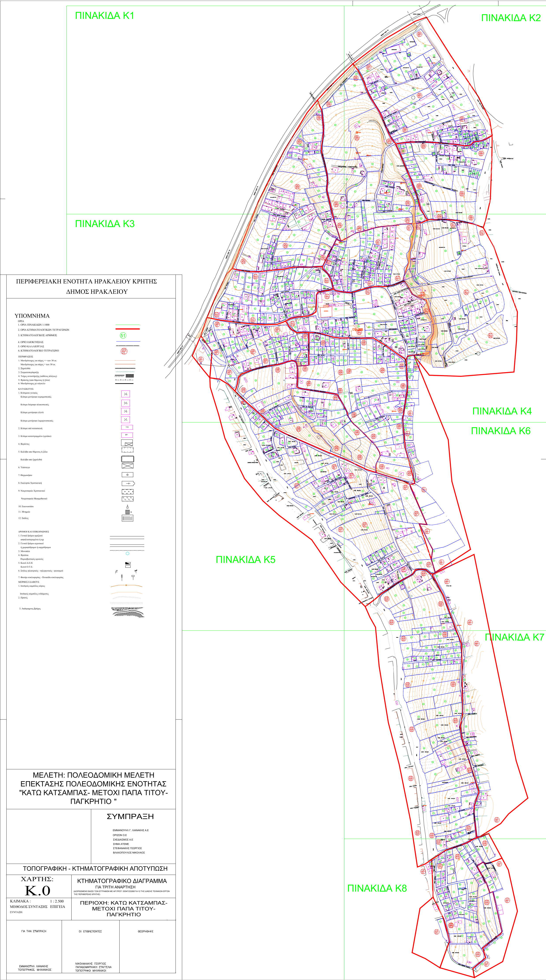This screenshot has width=546, height=980.
Task: Click the Υ.Κ. building under construction symbol
Action: pyautogui.click(x=127, y=427)
